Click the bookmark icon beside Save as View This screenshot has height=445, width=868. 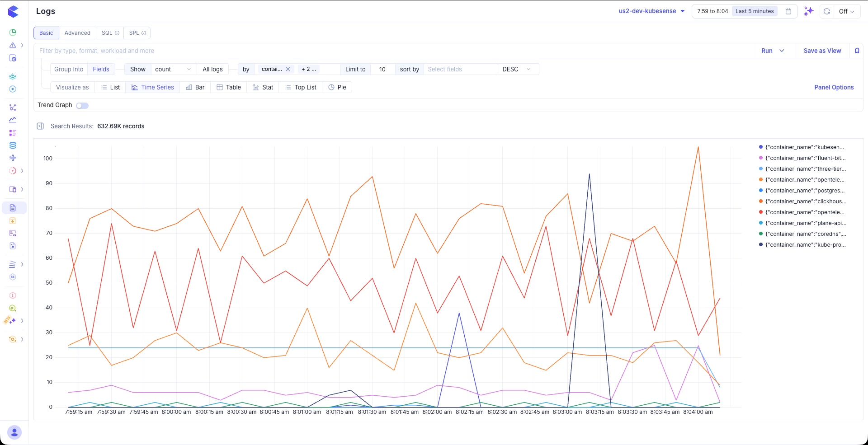click(857, 51)
